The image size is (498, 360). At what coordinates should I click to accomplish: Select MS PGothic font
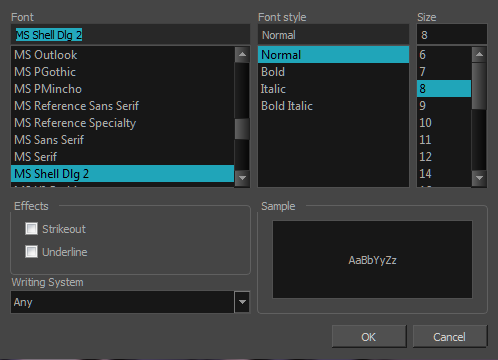[123, 72]
